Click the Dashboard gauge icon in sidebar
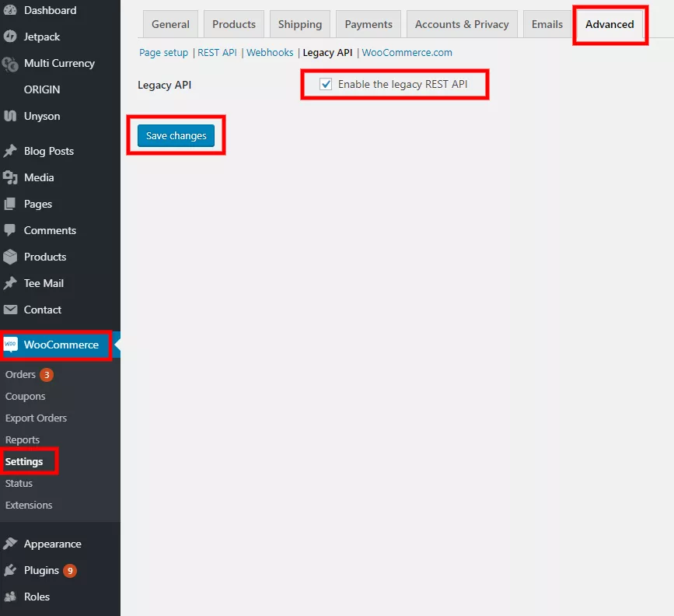Image resolution: width=674 pixels, height=616 pixels. tap(10, 11)
